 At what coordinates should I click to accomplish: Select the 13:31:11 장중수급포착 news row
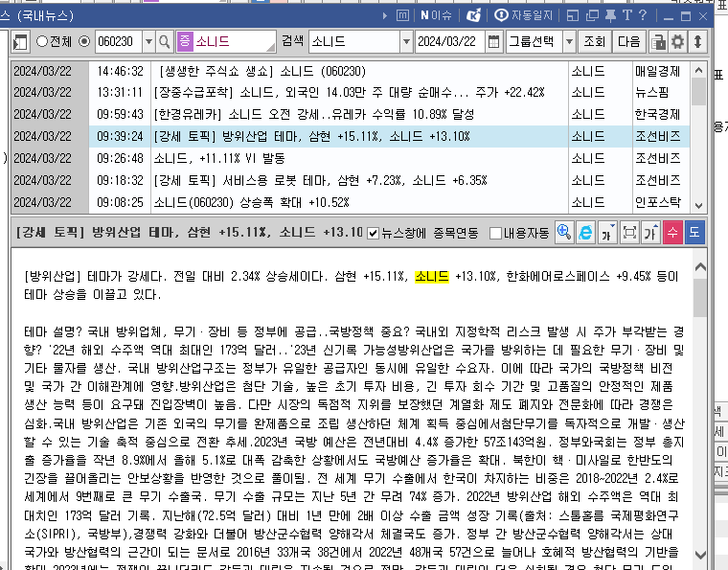tap(351, 92)
